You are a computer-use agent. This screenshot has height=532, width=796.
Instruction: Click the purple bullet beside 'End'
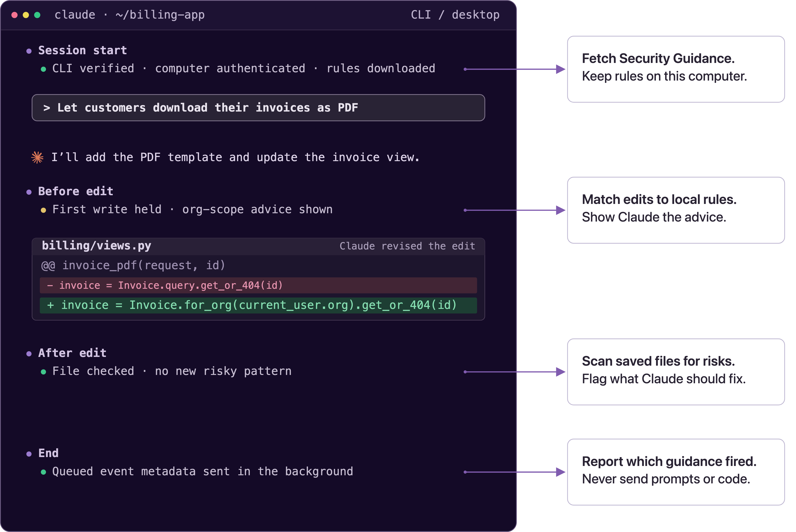(29, 454)
